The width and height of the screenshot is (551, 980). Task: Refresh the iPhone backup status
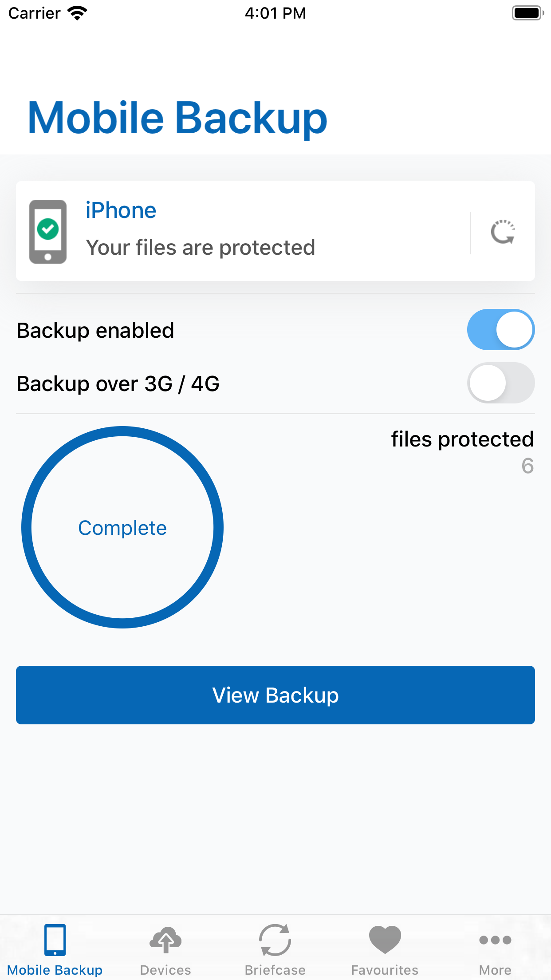pos(503,231)
